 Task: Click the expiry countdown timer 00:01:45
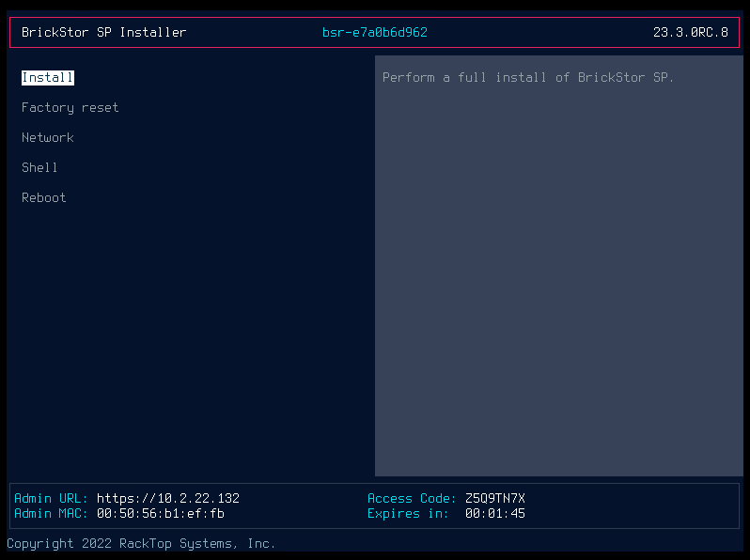(495, 514)
